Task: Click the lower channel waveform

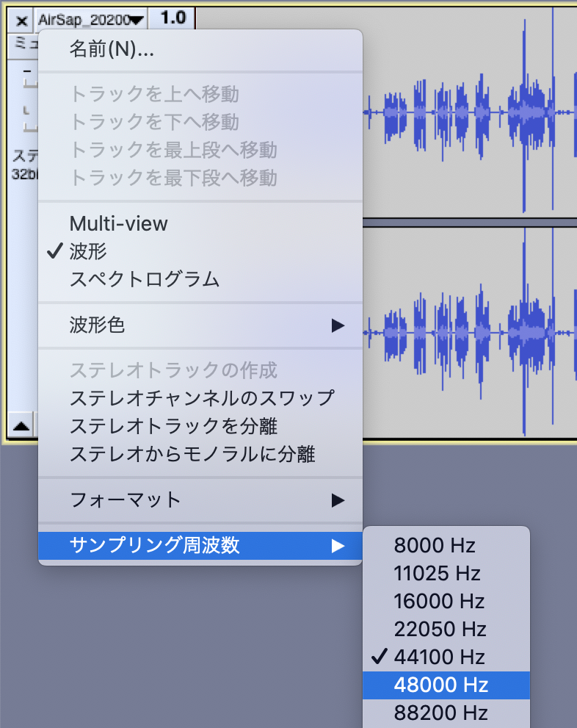Action: coord(469,333)
